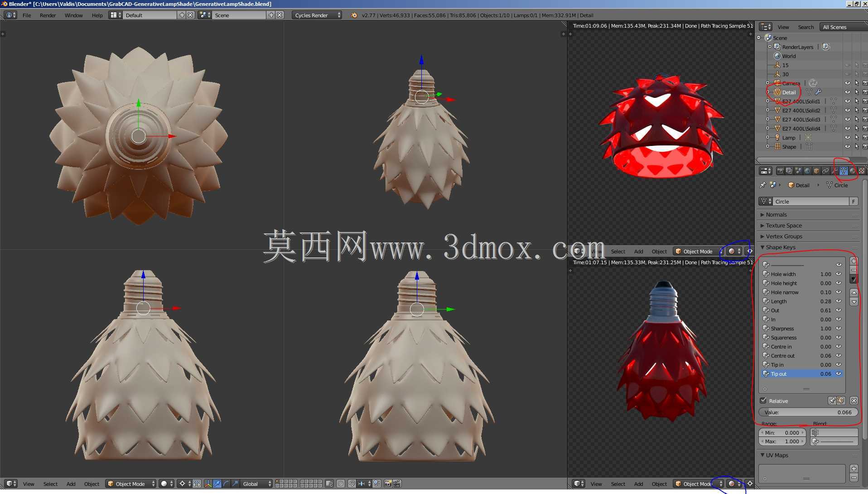Image resolution: width=868 pixels, height=494 pixels.
Task: Toggle the 3D manipulator axes icon
Action: pos(208,484)
